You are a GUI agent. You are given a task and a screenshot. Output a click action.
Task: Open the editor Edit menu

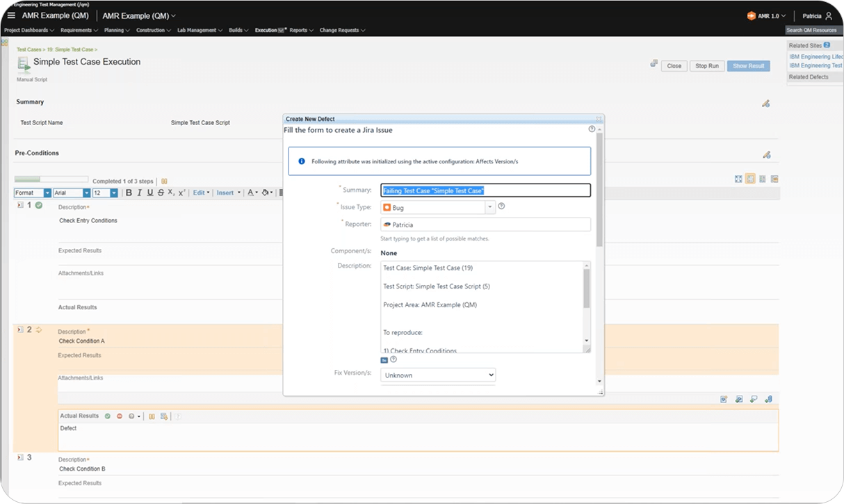202,193
